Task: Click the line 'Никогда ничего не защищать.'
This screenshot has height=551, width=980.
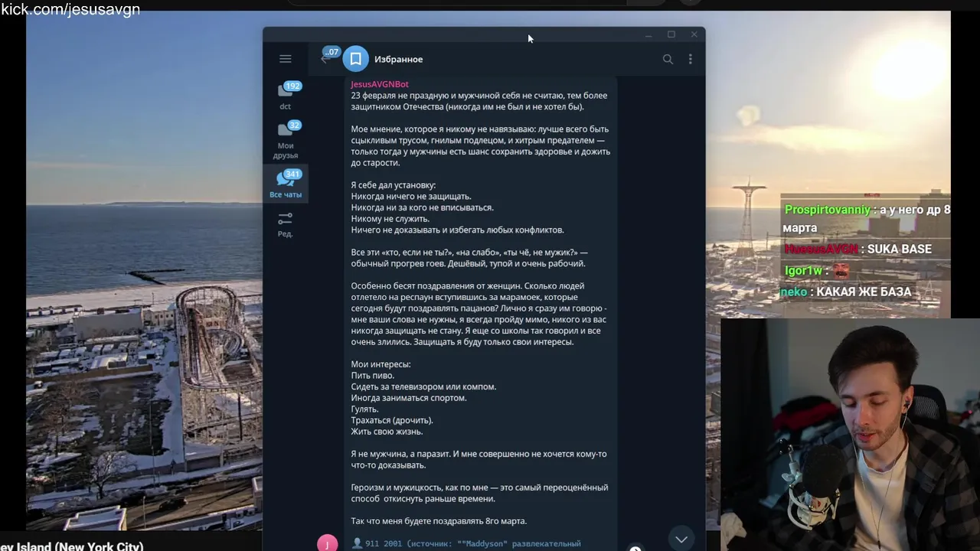Action: click(x=411, y=197)
